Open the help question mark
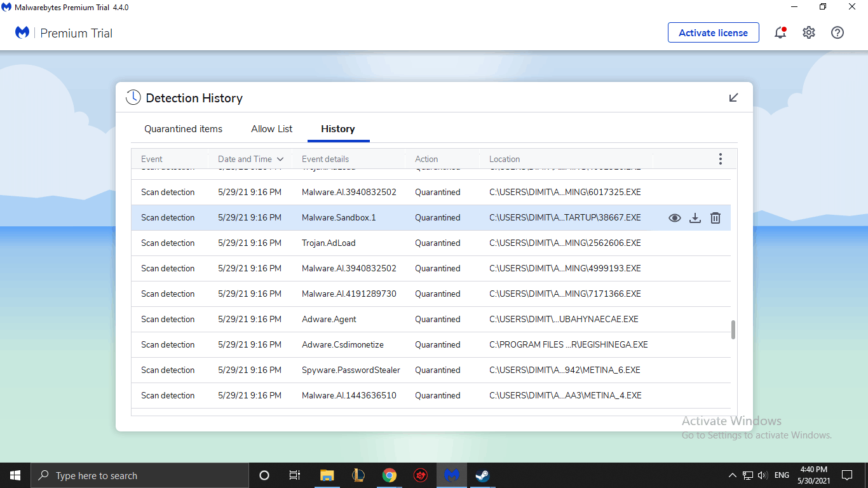Screen dimensions: 868x488 click(837, 32)
